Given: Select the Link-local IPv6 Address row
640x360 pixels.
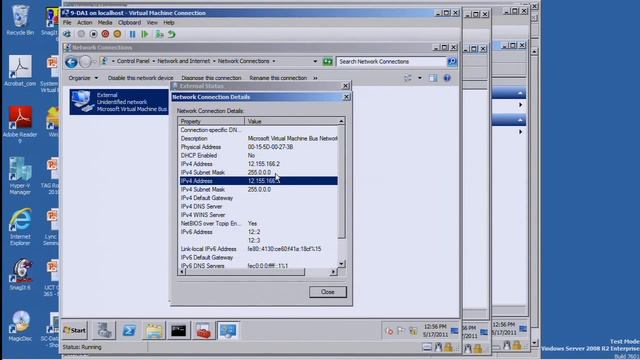Looking at the screenshot, I should [258, 249].
